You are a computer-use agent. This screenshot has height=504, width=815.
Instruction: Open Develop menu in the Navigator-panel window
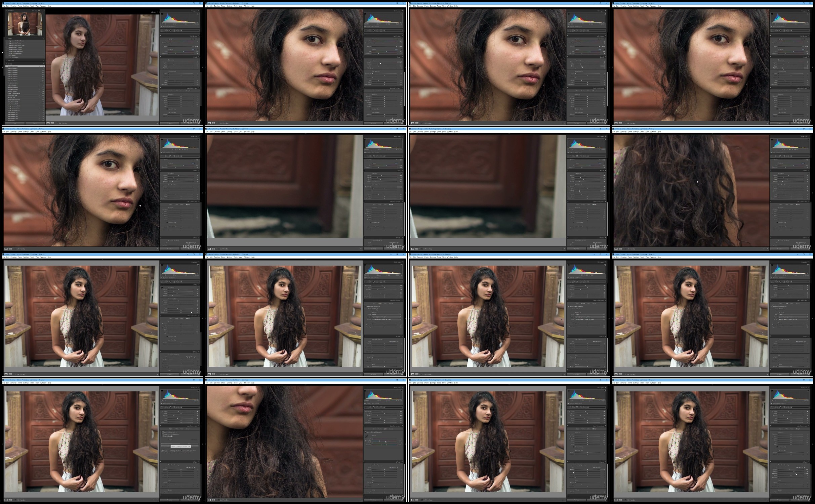[13, 6]
